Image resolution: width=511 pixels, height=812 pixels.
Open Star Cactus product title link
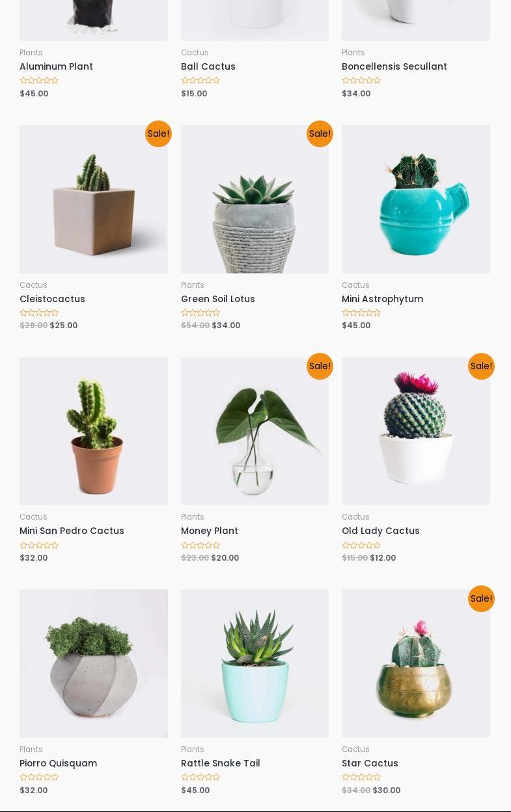coord(370,763)
